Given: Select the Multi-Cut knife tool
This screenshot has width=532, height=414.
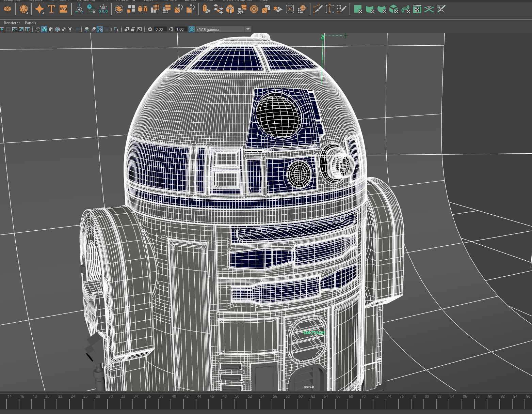Looking at the screenshot, I should [x=318, y=9].
